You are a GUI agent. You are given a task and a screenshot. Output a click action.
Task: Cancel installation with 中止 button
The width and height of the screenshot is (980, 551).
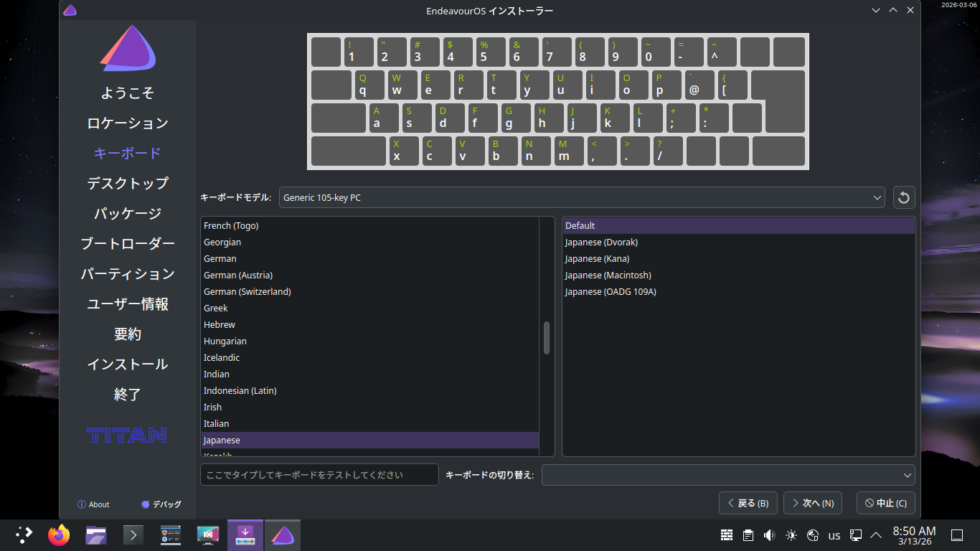pyautogui.click(x=886, y=503)
